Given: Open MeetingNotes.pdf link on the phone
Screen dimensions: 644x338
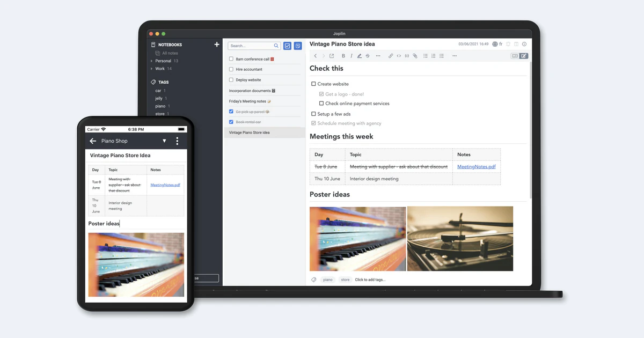Looking at the screenshot, I should [165, 185].
